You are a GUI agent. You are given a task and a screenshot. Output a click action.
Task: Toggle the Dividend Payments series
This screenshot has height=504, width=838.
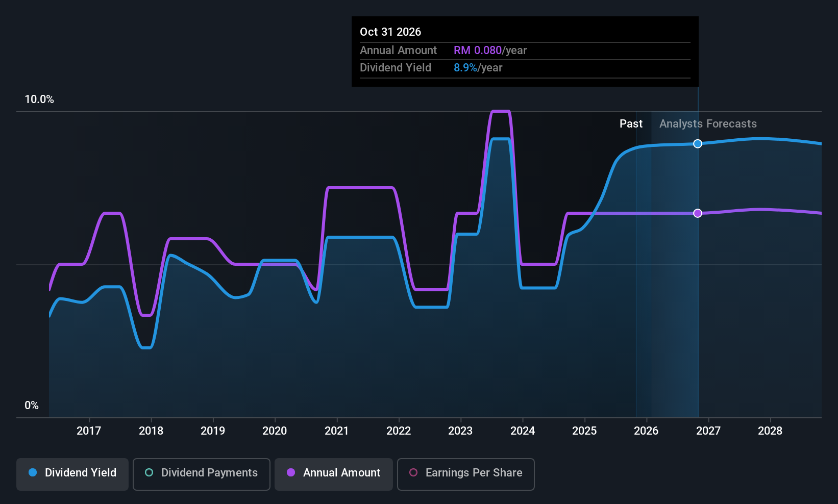pos(202,474)
